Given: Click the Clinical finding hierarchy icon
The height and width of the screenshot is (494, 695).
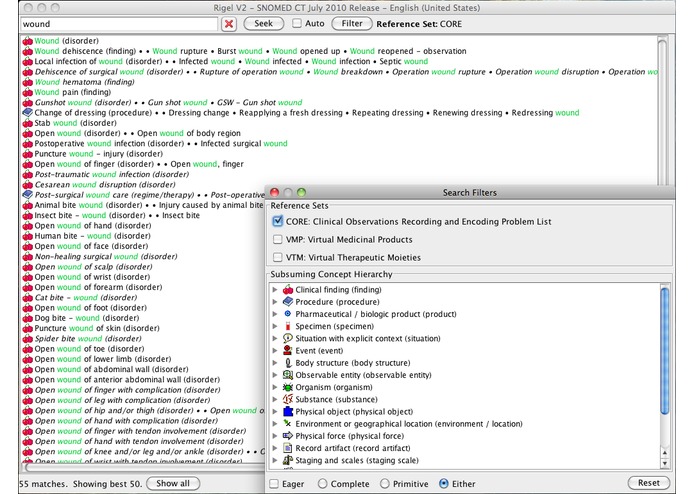Looking at the screenshot, I should (288, 290).
